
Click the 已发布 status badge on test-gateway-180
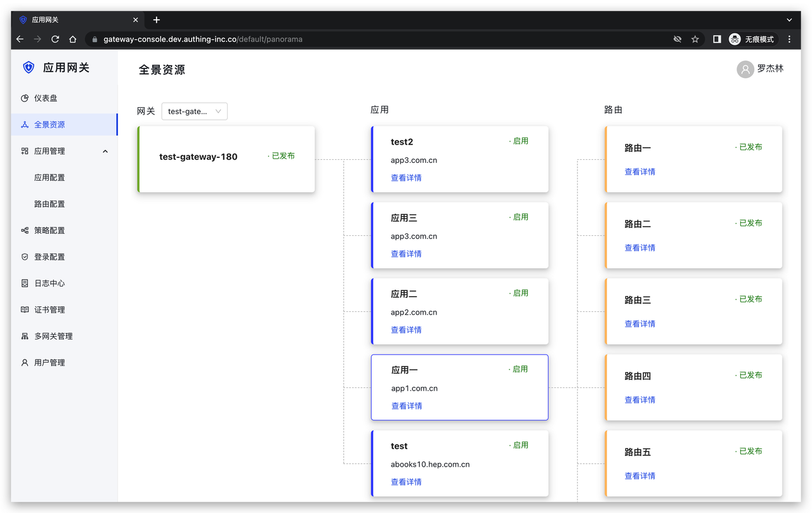(x=282, y=155)
